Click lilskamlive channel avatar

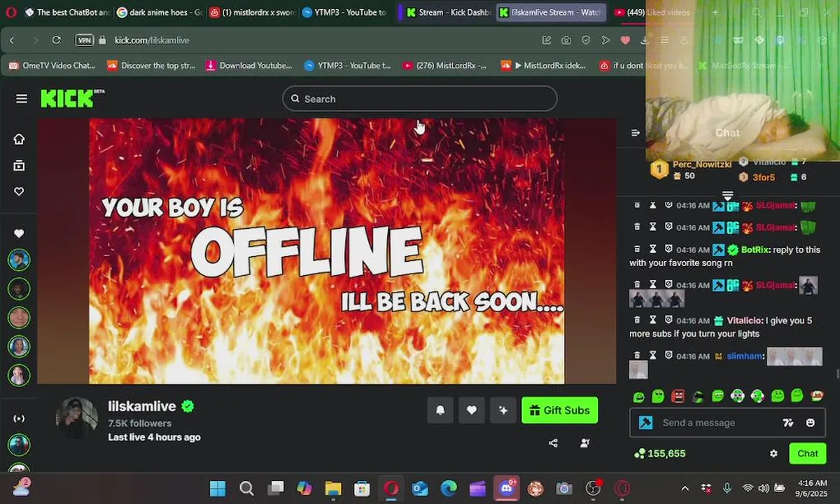point(76,419)
